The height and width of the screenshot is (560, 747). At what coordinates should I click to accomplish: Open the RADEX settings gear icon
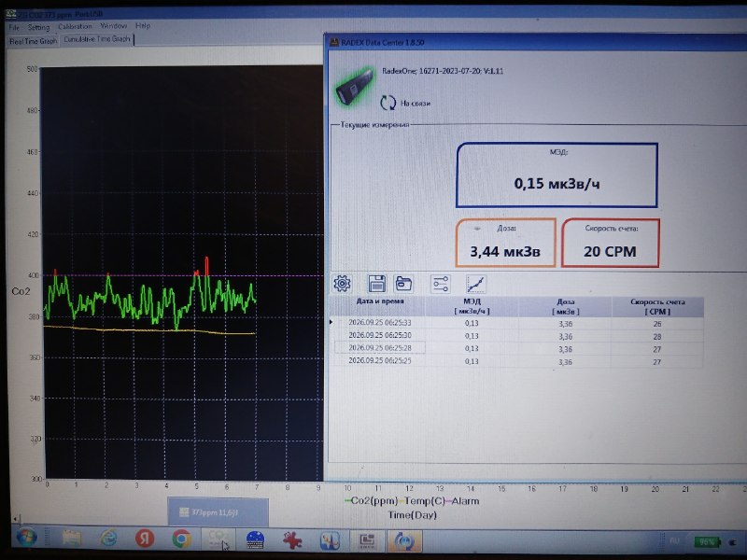point(342,284)
